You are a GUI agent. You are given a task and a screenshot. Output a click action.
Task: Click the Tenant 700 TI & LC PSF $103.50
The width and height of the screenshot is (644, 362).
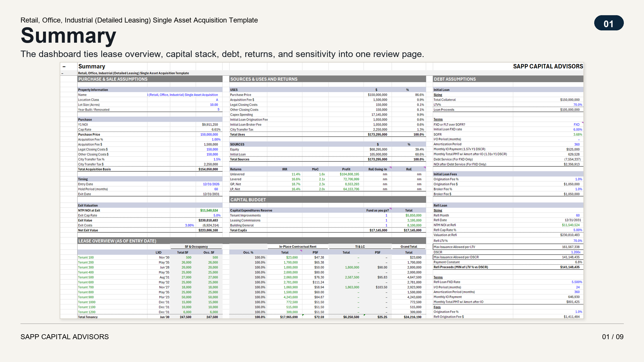pos(381,287)
